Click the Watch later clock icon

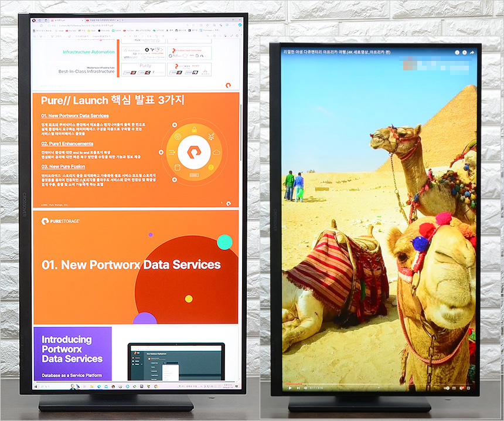(x=463, y=52)
